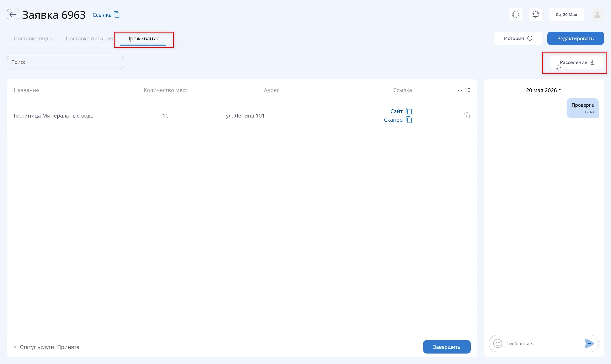Focus the Поиск search field
Screen dimensions: 611x364
pos(65,62)
